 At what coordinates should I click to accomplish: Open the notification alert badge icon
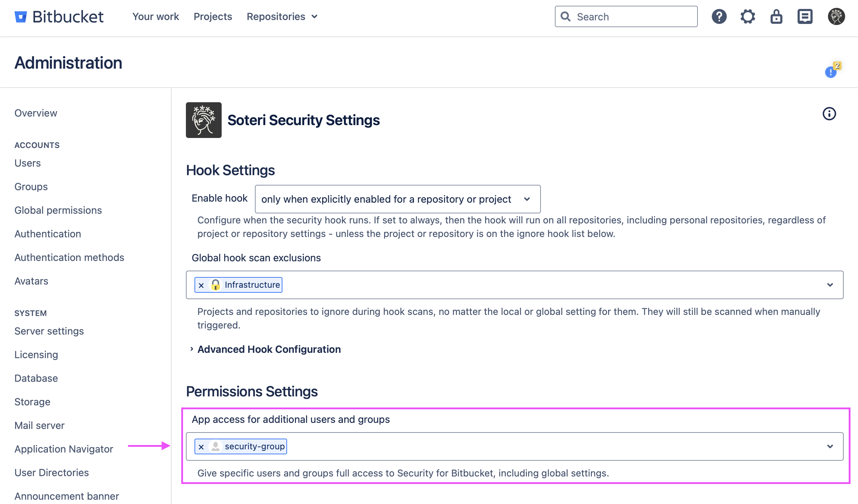[x=832, y=71]
